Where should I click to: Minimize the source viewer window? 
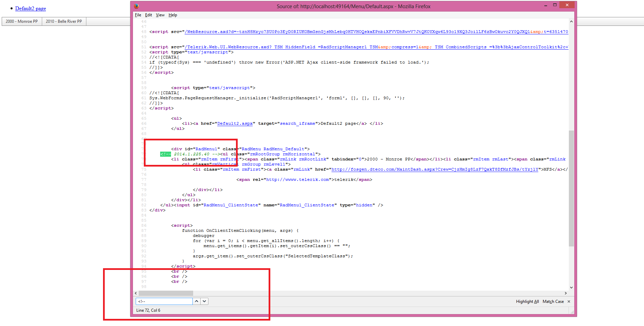pyautogui.click(x=546, y=5)
